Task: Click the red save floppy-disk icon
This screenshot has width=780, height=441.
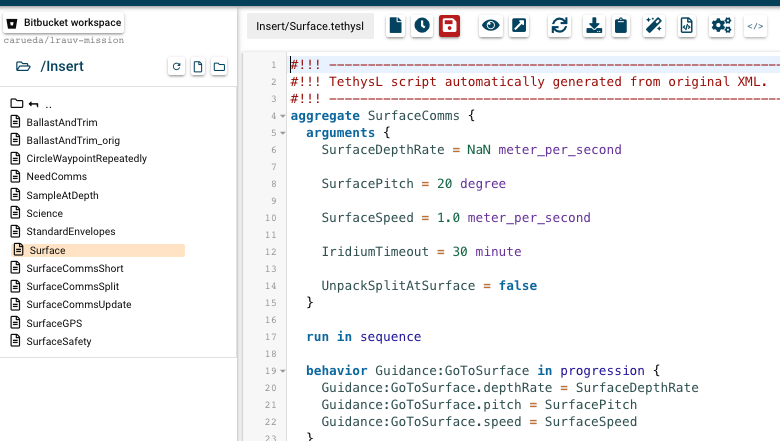Action: tap(450, 26)
